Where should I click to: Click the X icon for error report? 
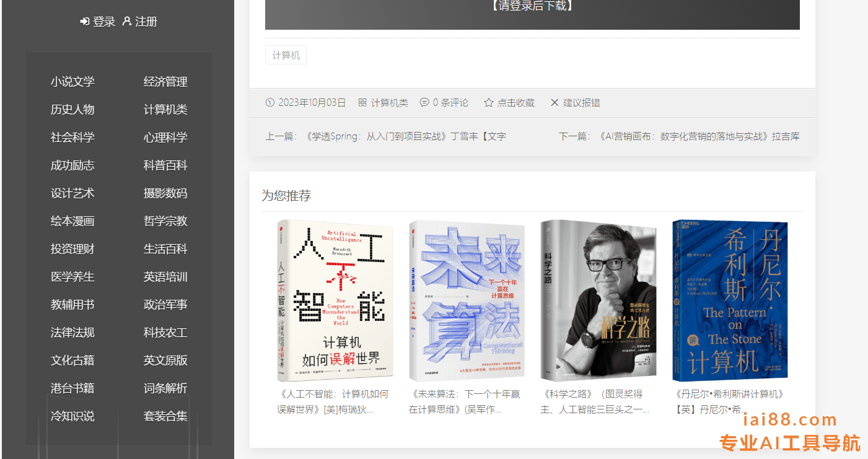click(555, 103)
